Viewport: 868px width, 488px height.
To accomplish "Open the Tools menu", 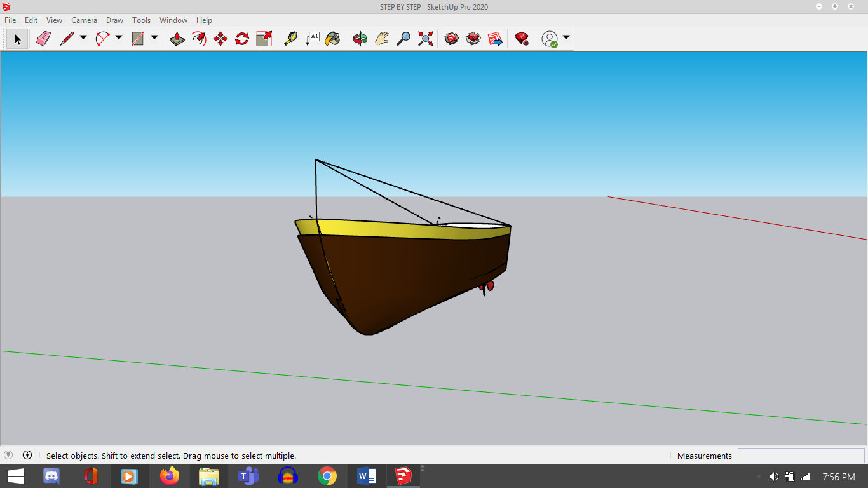I will pyautogui.click(x=141, y=20).
